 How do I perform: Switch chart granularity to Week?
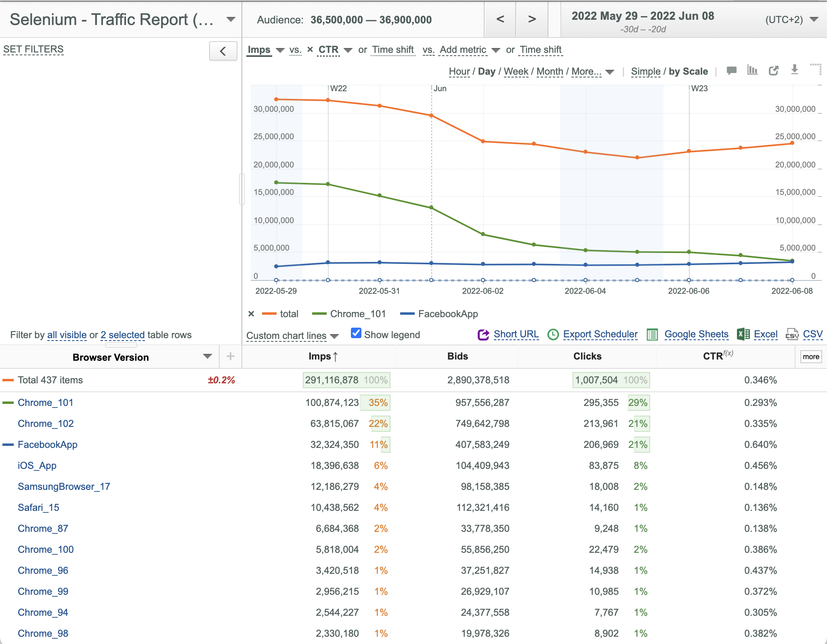click(x=516, y=71)
